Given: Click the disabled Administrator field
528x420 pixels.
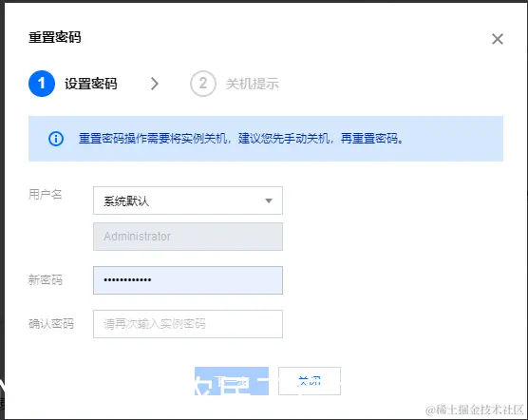Looking at the screenshot, I should pyautogui.click(x=188, y=237).
